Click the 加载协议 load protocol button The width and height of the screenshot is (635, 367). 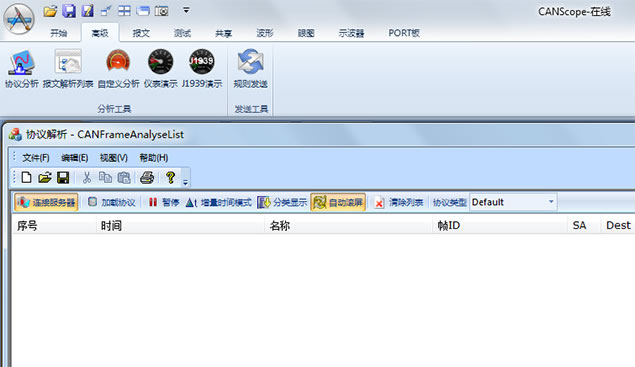pyautogui.click(x=112, y=202)
